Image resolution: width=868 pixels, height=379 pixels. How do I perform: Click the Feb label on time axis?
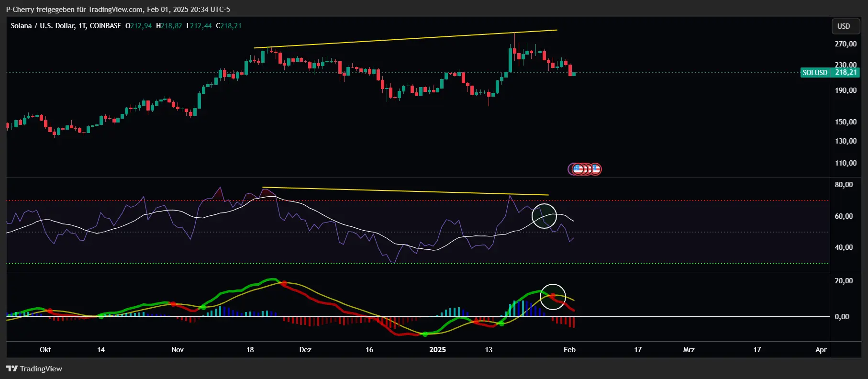(x=569, y=350)
